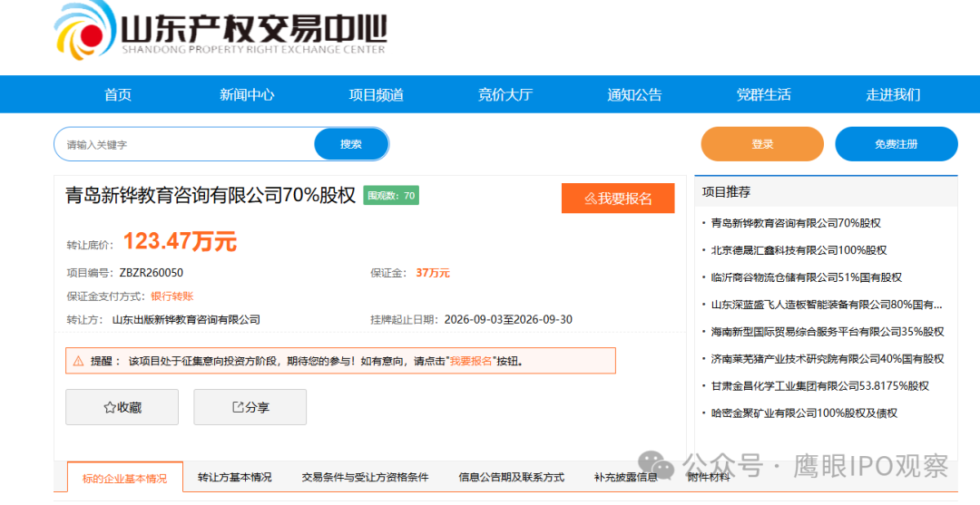980x505 pixels.
Task: Switch to 转让方基本情况 tab
Action: 234,477
